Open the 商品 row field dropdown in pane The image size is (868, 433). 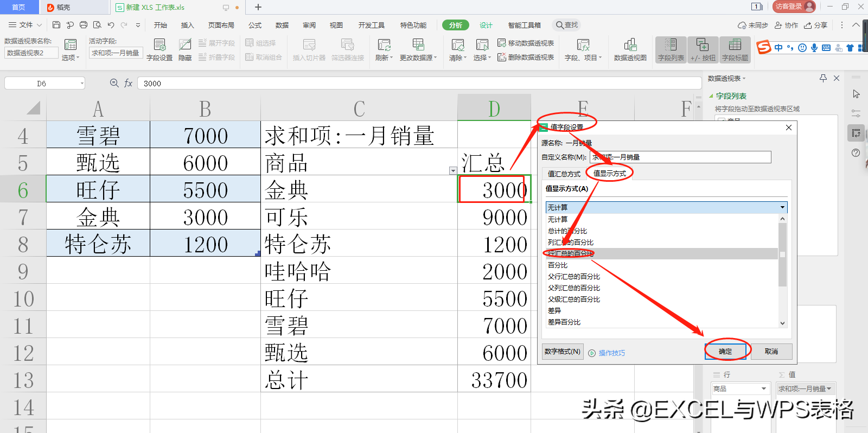[x=764, y=389]
